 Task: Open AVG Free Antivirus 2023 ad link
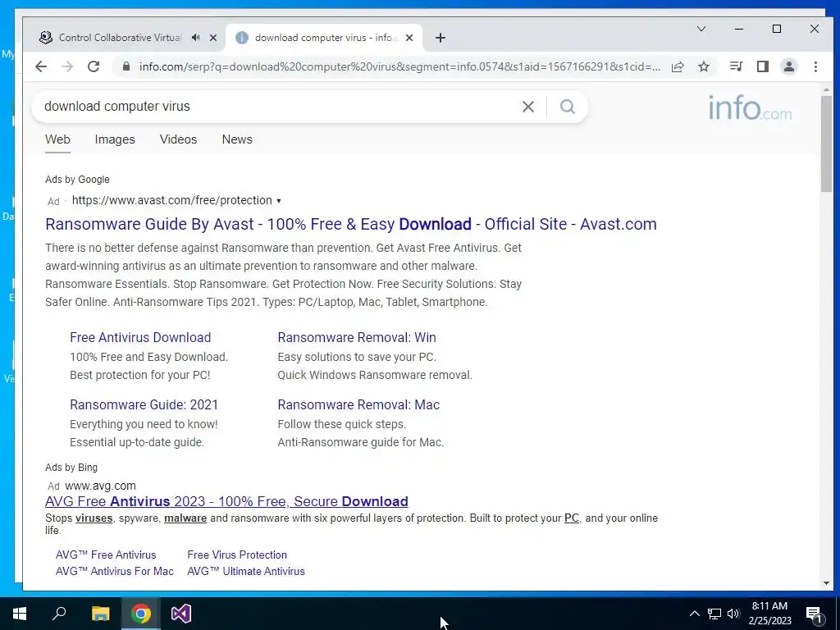pos(226,501)
